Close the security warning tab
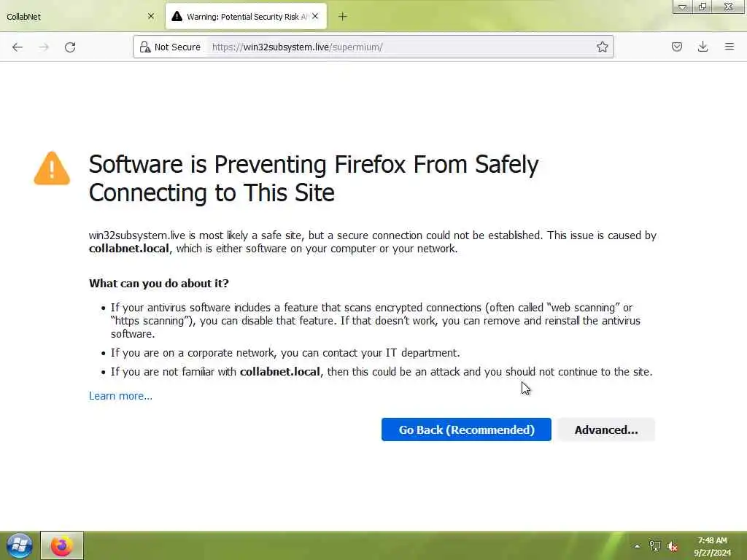Image resolution: width=747 pixels, height=560 pixels. pos(315,16)
